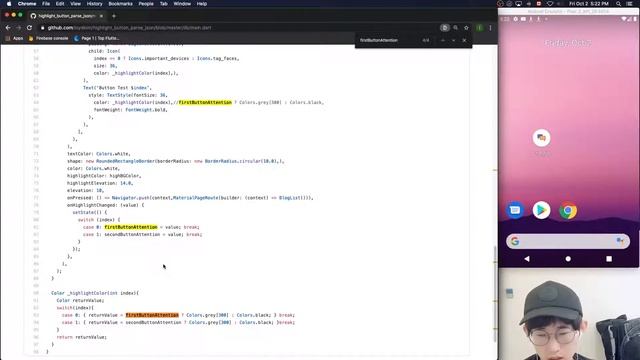Bookmark this page with the star icon

[466, 28]
